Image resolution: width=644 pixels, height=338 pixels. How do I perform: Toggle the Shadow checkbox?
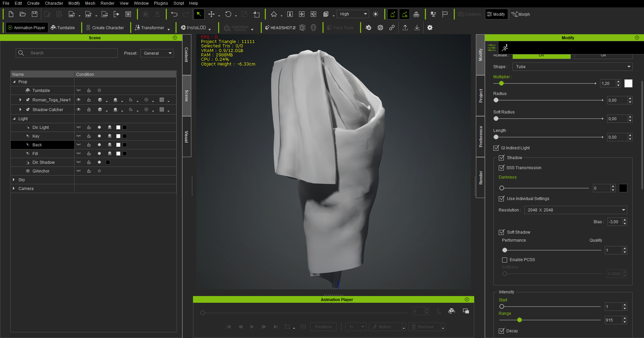(501, 158)
